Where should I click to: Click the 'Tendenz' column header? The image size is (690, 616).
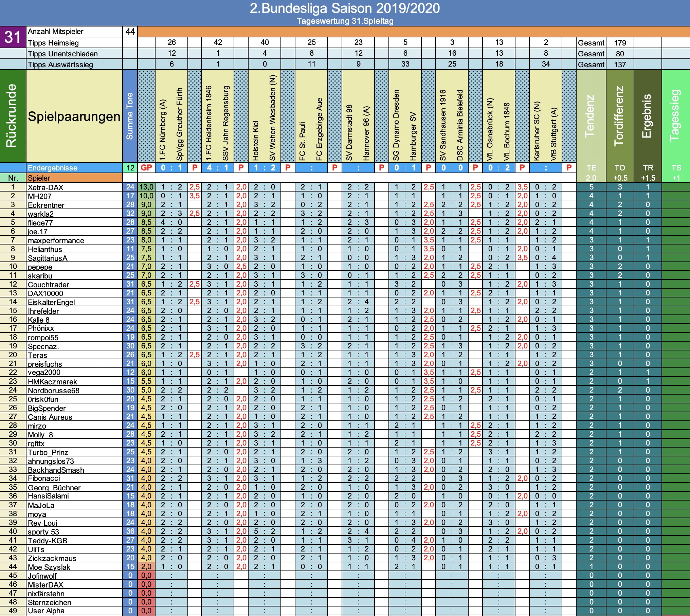(591, 116)
